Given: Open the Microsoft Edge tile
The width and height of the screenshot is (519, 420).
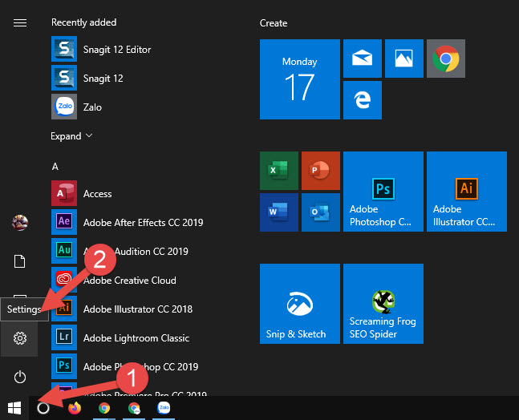Looking at the screenshot, I should pyautogui.click(x=362, y=100).
